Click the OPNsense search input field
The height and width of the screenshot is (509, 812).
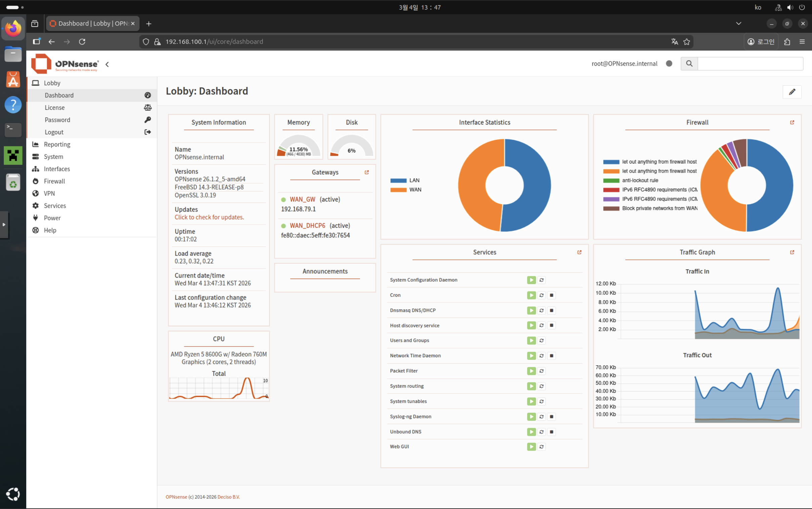click(750, 64)
